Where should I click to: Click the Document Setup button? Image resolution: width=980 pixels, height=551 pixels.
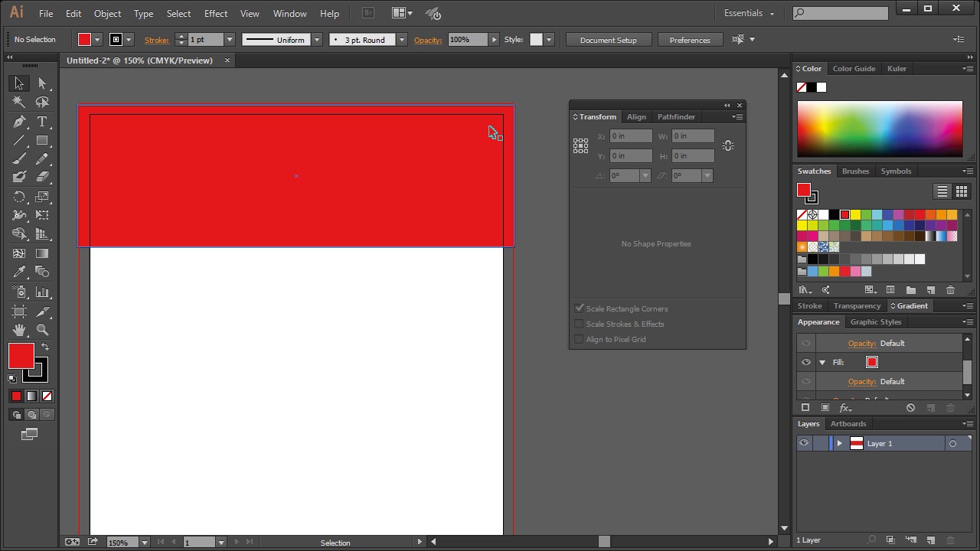[608, 40]
